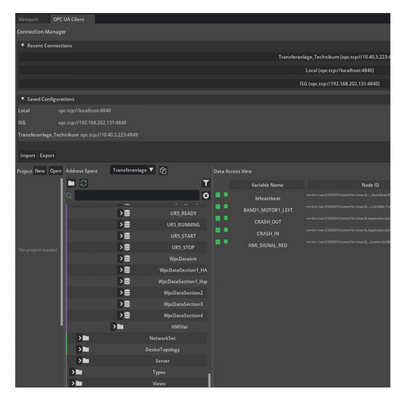Click the Variable Name column header
The image size is (400, 400).
pyautogui.click(x=267, y=185)
